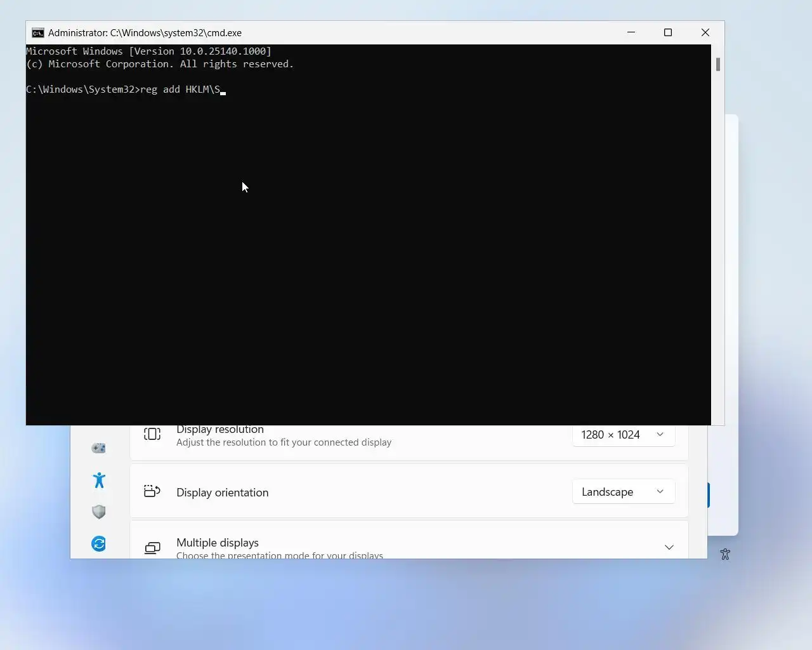The height and width of the screenshot is (650, 812).
Task: Click the Microsoft Corporation copyright line
Action: [x=160, y=64]
